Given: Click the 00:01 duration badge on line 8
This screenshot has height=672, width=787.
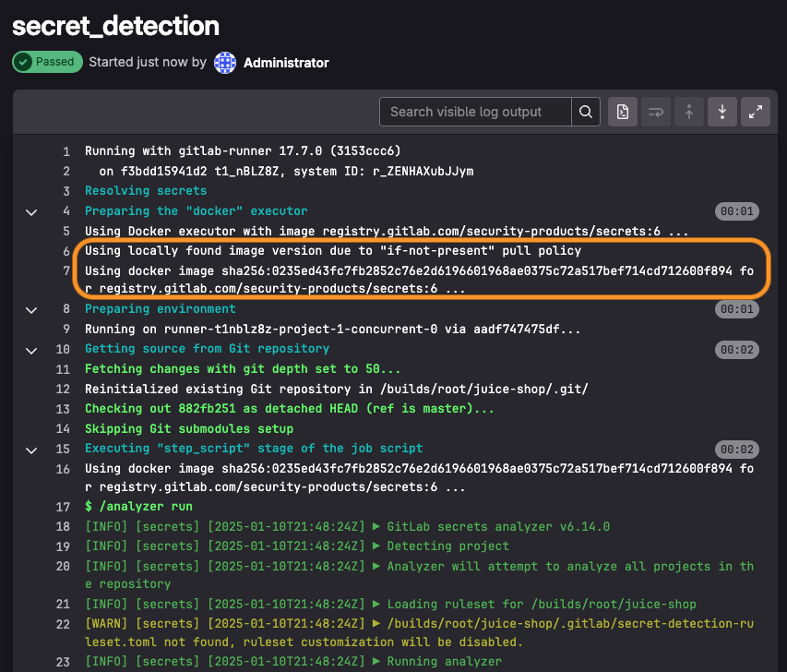Looking at the screenshot, I should tap(737, 309).
